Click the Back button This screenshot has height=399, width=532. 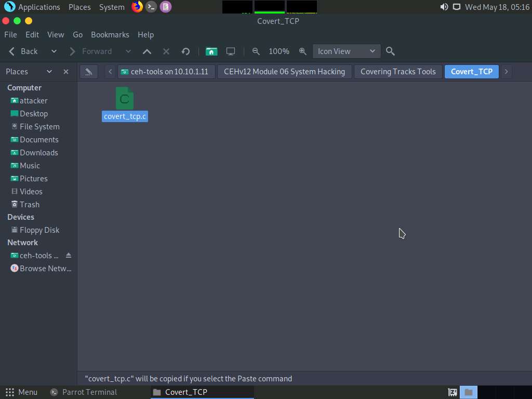click(x=24, y=51)
